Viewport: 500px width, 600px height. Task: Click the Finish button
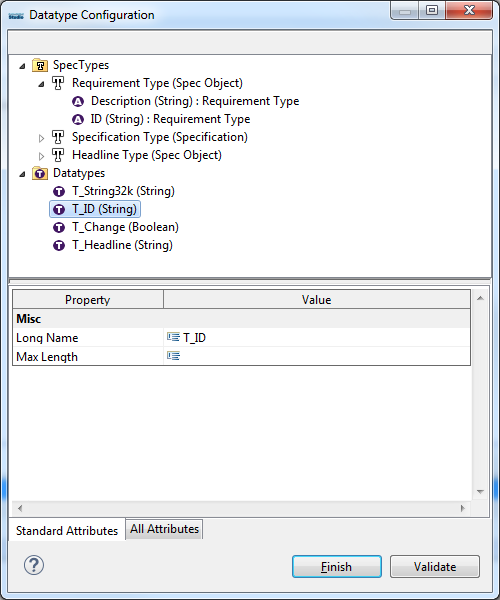tap(337, 566)
